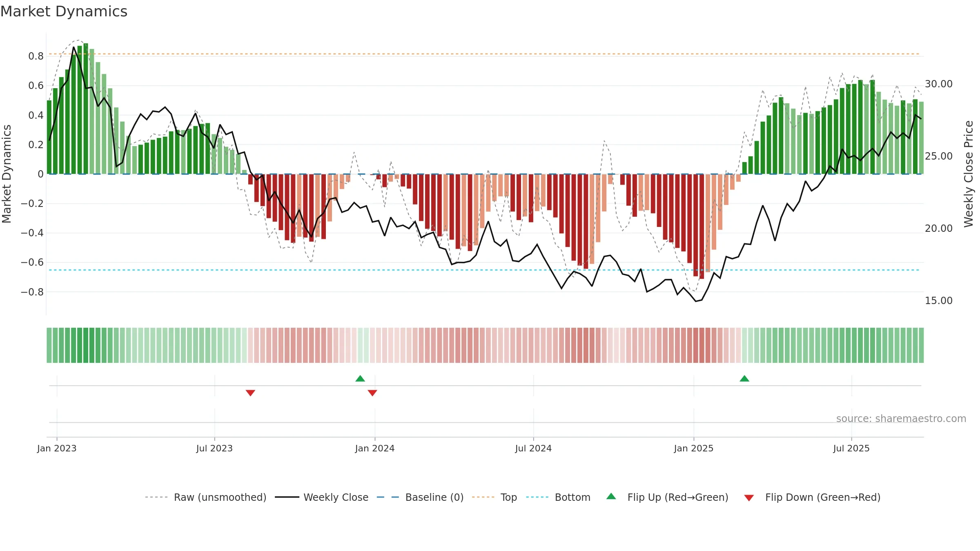Click the deepest red bar near −0.7
The image size is (980, 551).
[702, 227]
